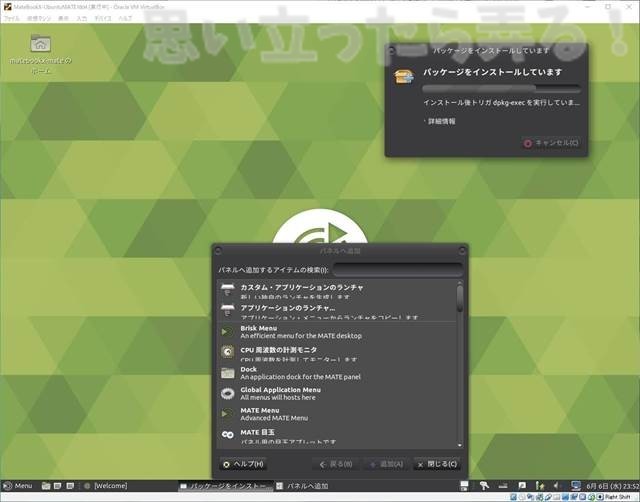Click the 閉じる(C) button

[437, 464]
